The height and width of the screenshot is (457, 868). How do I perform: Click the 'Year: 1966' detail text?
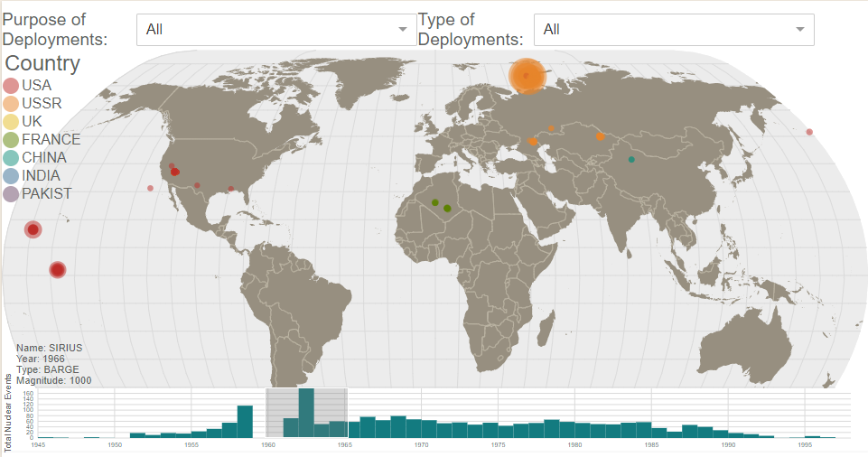point(41,359)
